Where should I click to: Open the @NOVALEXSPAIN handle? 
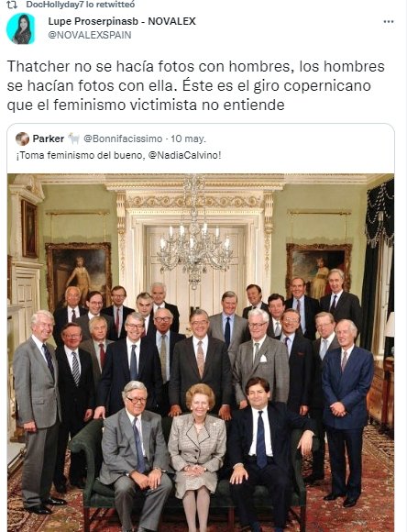coord(90,35)
